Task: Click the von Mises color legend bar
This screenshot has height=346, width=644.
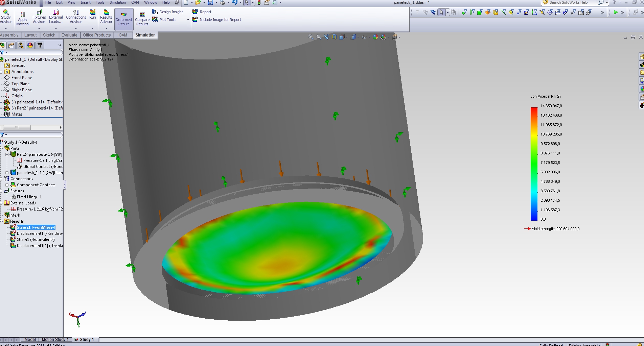Action: pyautogui.click(x=534, y=164)
